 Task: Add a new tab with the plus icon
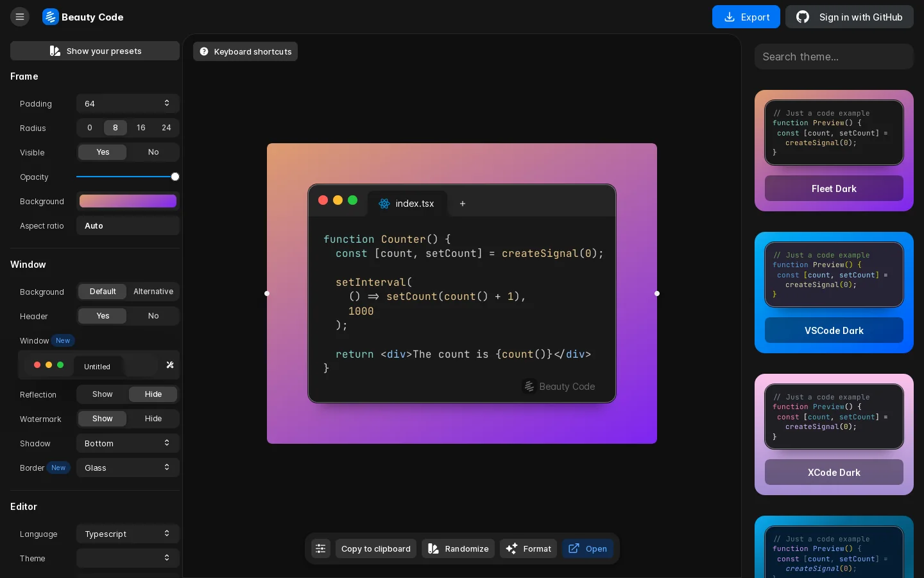coord(463,204)
